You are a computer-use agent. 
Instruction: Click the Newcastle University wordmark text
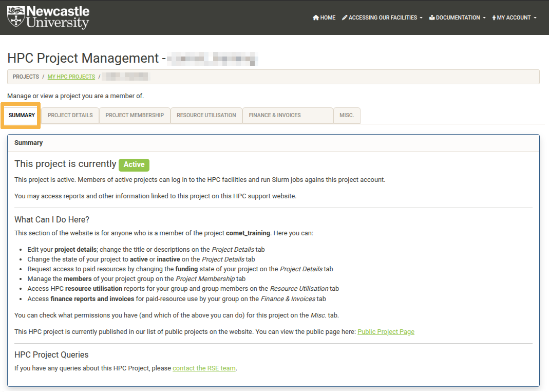[58, 17]
